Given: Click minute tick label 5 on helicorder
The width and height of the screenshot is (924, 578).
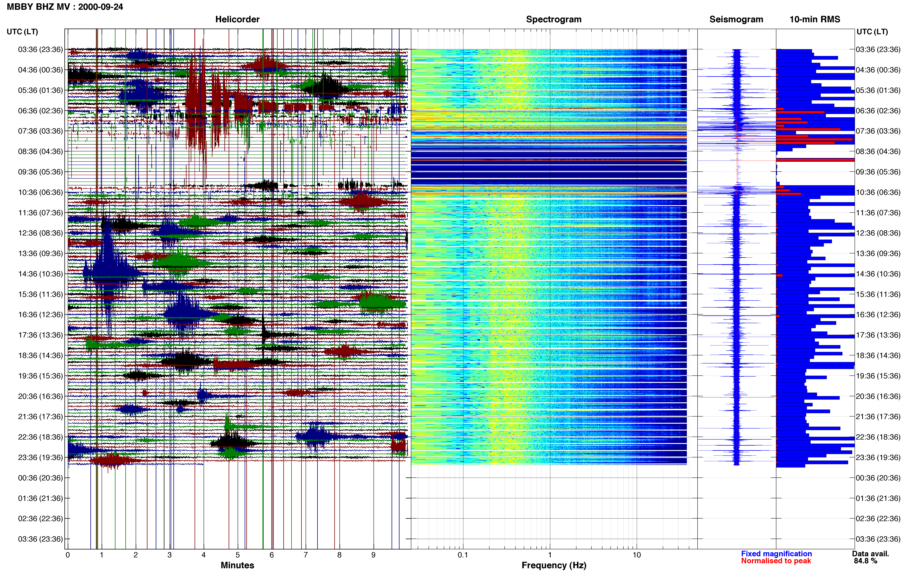Looking at the screenshot, I should 238,555.
